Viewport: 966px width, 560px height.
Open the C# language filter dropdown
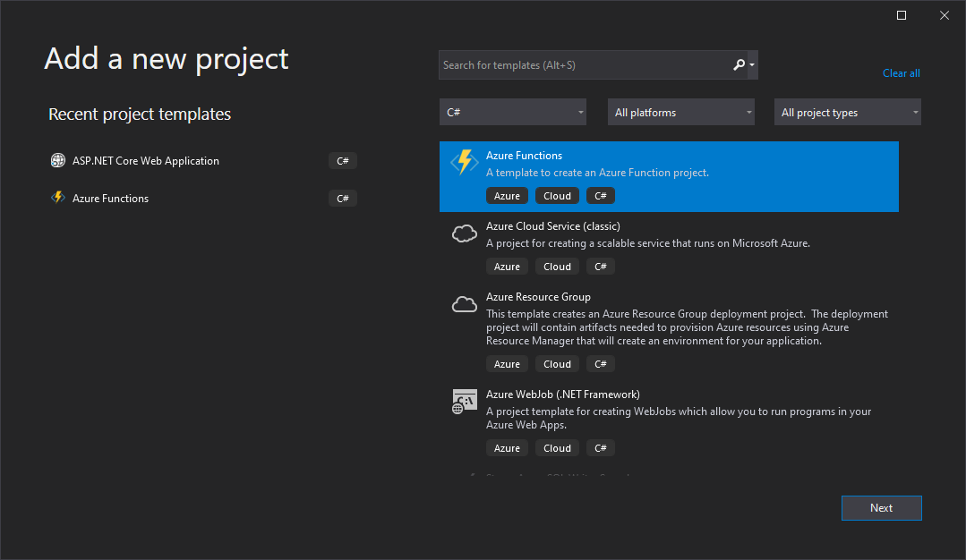512,113
